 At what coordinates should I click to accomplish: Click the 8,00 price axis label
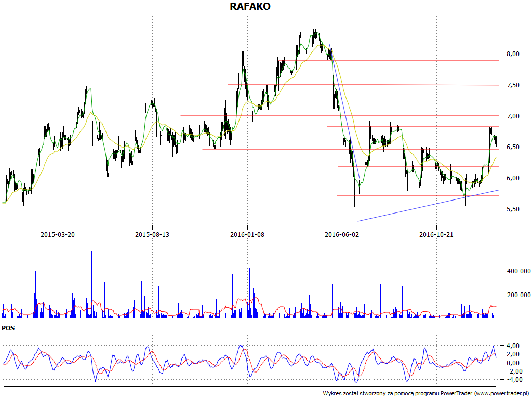click(513, 54)
